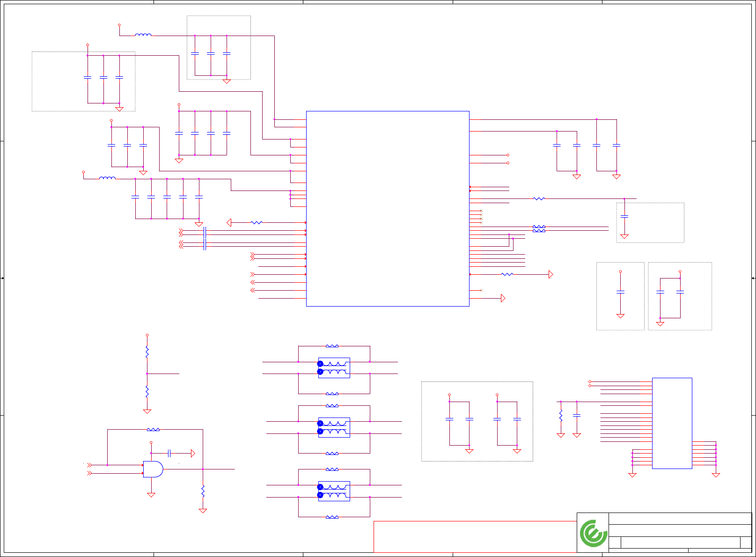
Task: Select the inductor feeding the five-capacitor bank
Action: coord(108,178)
